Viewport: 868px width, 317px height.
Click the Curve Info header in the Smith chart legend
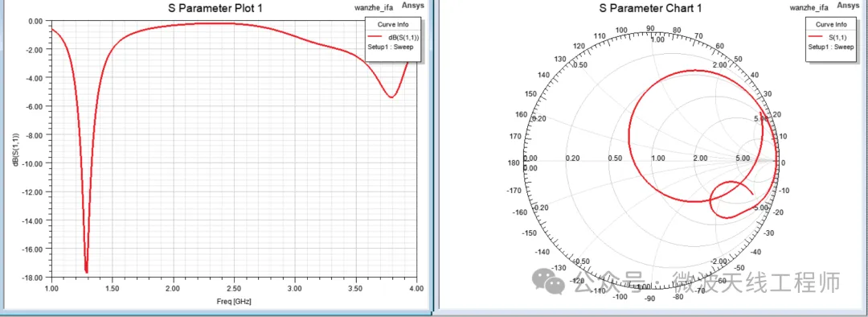coord(833,24)
